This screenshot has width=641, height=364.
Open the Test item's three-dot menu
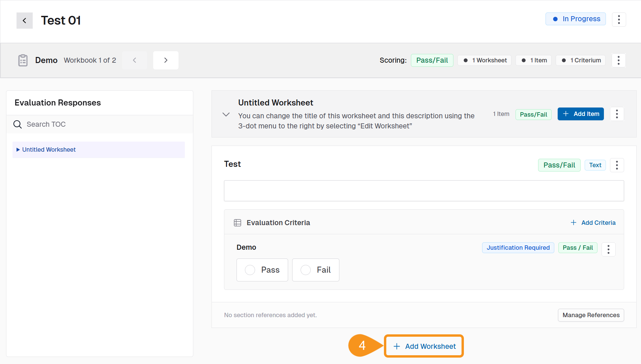click(x=617, y=165)
